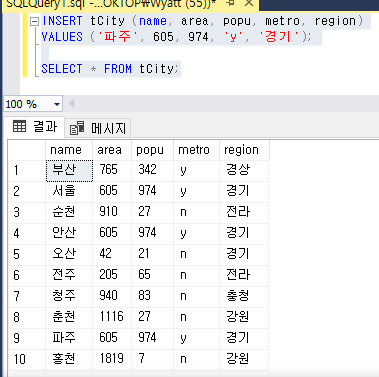Select row header number 1
This screenshot has height=377, width=379.
27,171
